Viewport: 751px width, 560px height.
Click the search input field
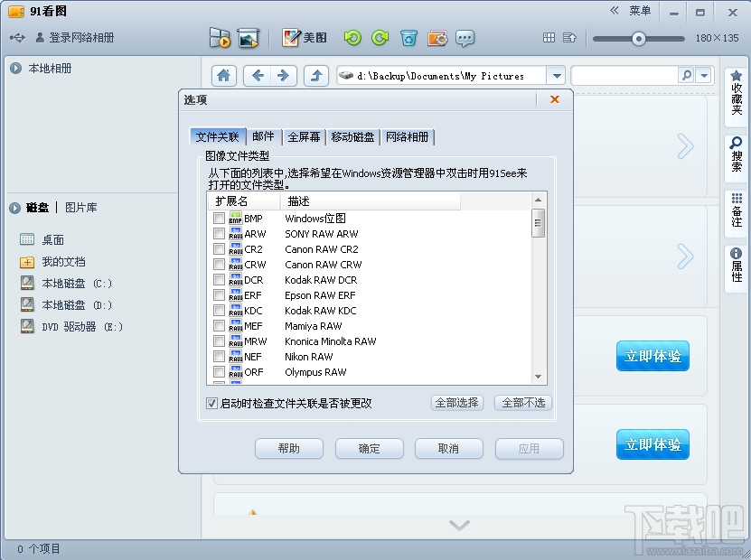pos(624,75)
